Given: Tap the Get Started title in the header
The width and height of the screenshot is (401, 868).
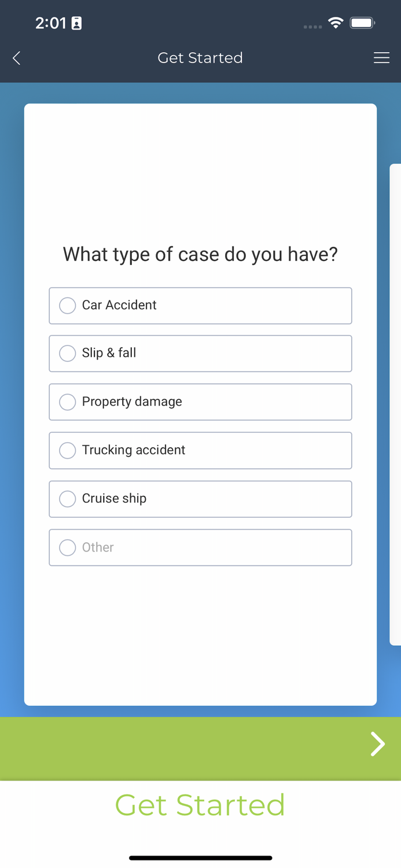Looking at the screenshot, I should tap(200, 58).
